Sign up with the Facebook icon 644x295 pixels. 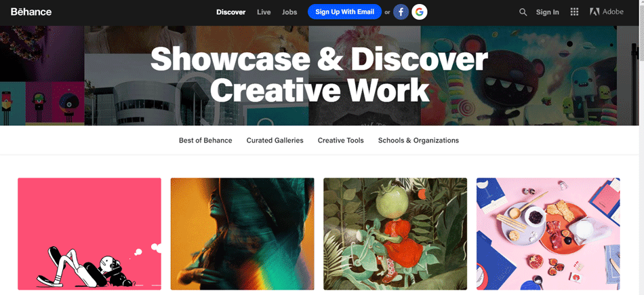click(x=401, y=12)
